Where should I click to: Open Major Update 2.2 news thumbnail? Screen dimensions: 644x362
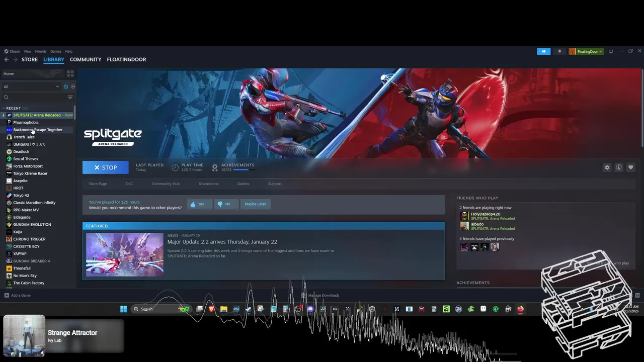pos(124,254)
